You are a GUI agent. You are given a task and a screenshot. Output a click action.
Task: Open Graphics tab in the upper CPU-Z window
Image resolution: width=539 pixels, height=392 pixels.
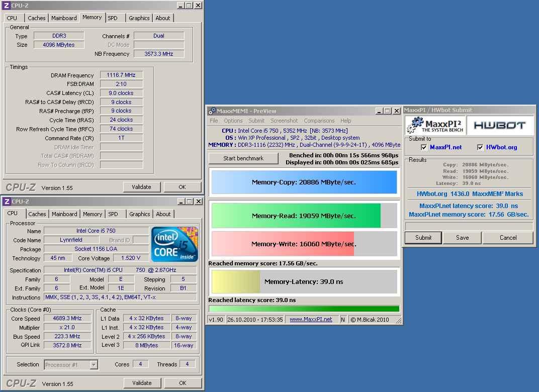(139, 18)
